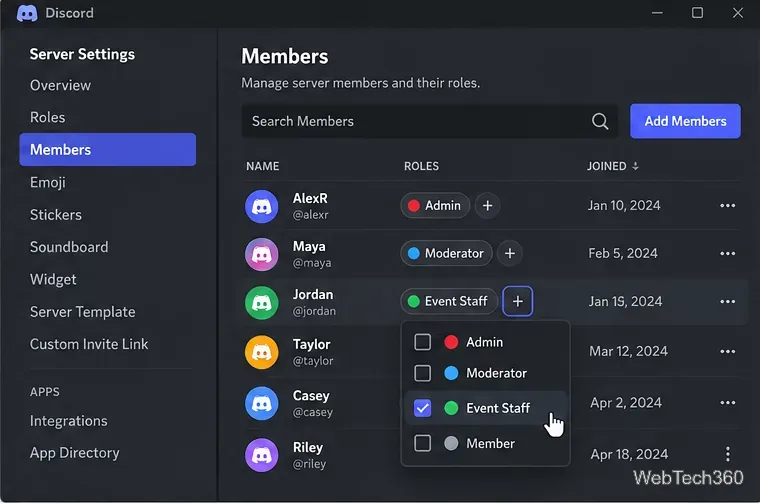760x504 pixels.
Task: Open Jordan's three-dot options menu
Action: point(728,301)
